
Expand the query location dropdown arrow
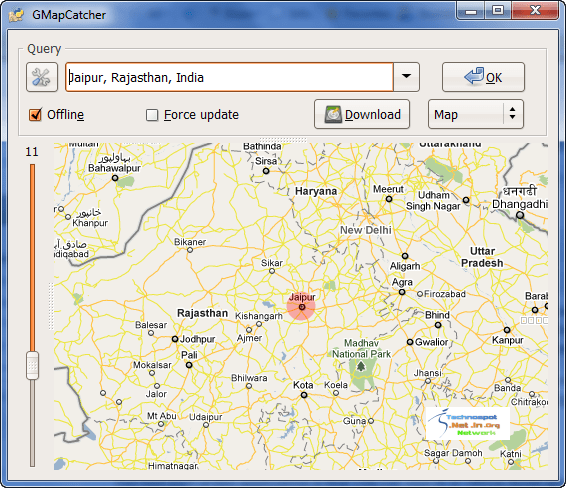tap(406, 77)
